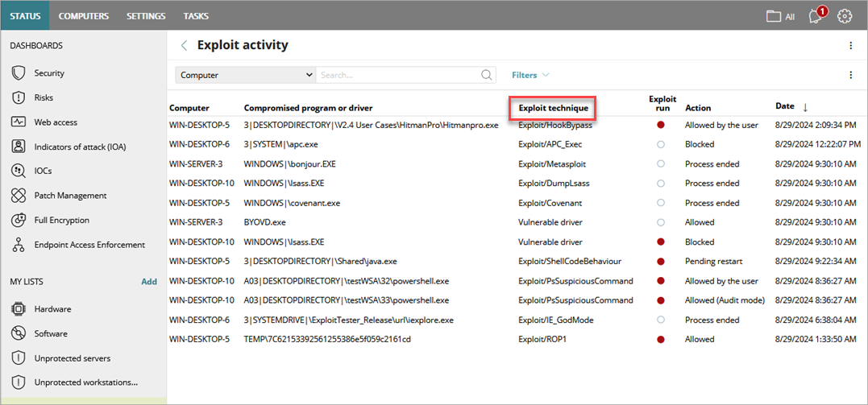This screenshot has width=868, height=405.
Task: Open the three-dot menu beside the page title
Action: [x=850, y=46]
